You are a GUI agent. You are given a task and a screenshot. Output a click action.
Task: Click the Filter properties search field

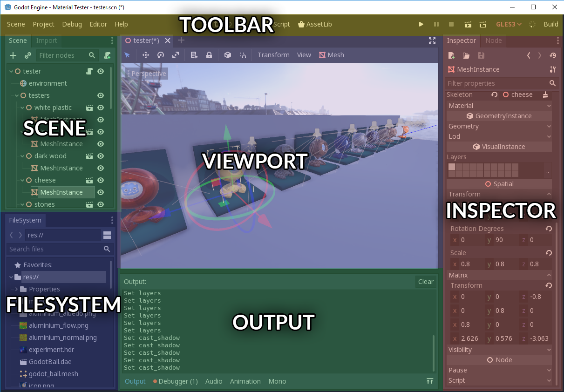[494, 83]
